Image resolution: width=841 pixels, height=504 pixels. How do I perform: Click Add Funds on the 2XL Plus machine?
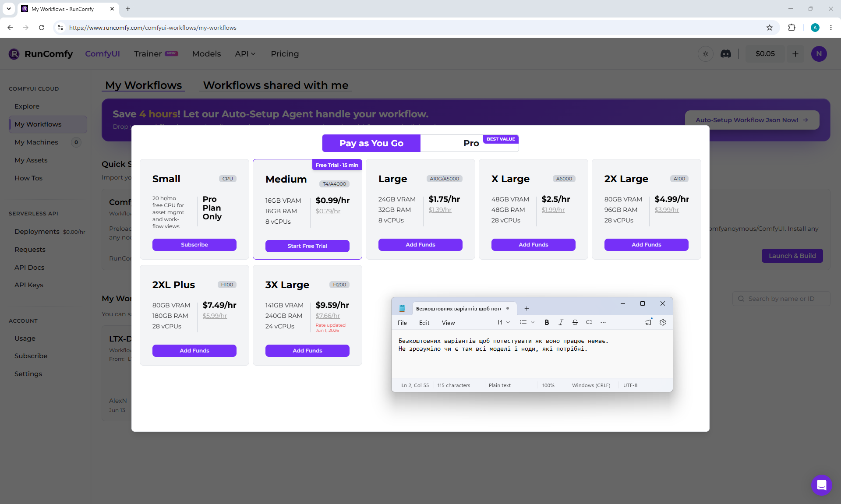point(194,351)
